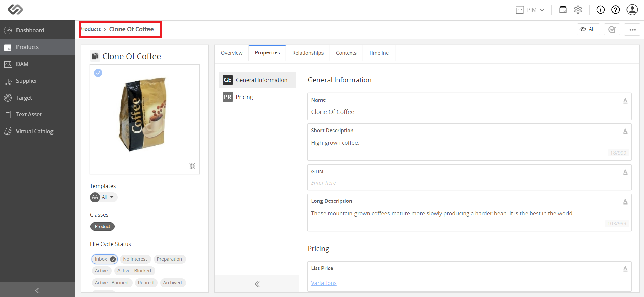Click the shrink image icon

coord(192,166)
